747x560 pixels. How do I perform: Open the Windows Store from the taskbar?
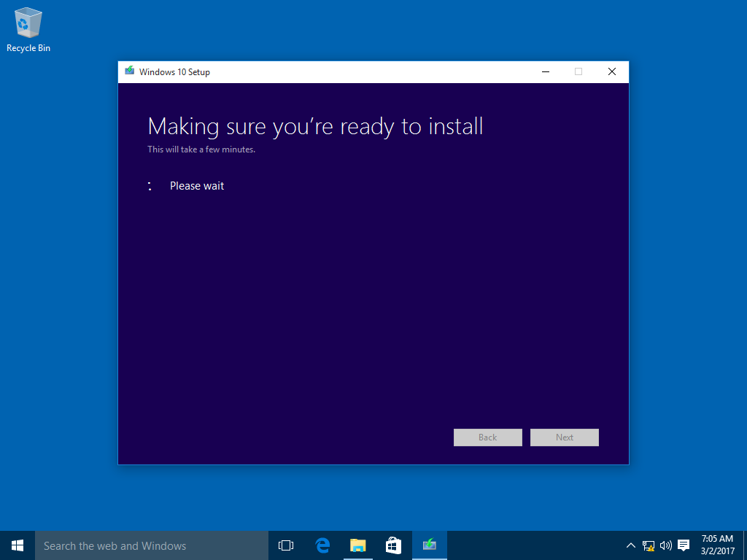[393, 545]
